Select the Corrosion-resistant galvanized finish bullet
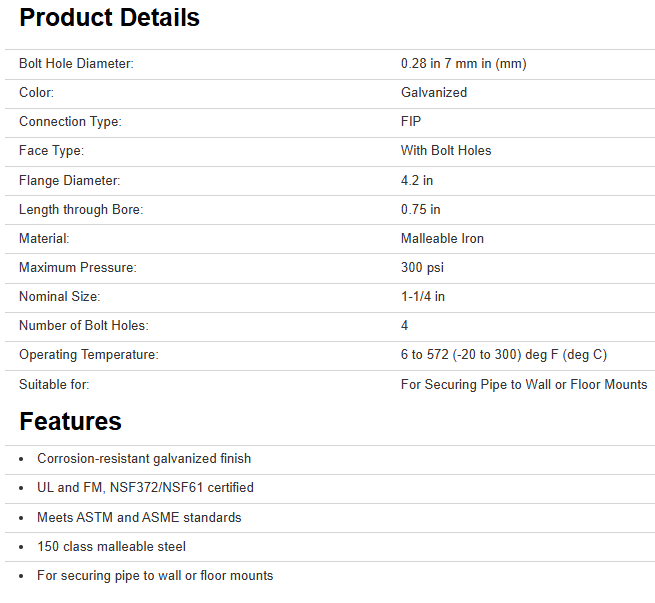Viewport: 655px width, 603px height. pyautogui.click(x=144, y=459)
